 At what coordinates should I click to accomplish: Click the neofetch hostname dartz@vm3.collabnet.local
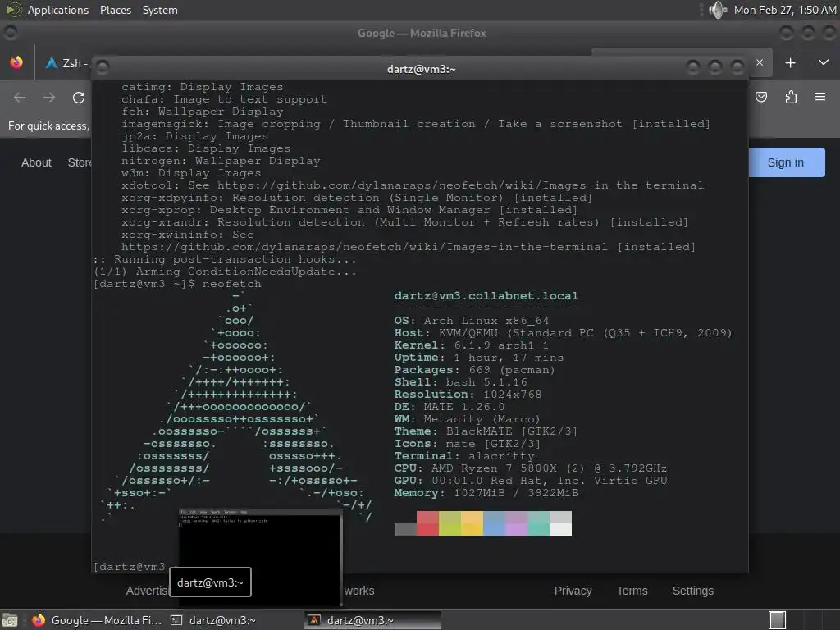(x=486, y=295)
